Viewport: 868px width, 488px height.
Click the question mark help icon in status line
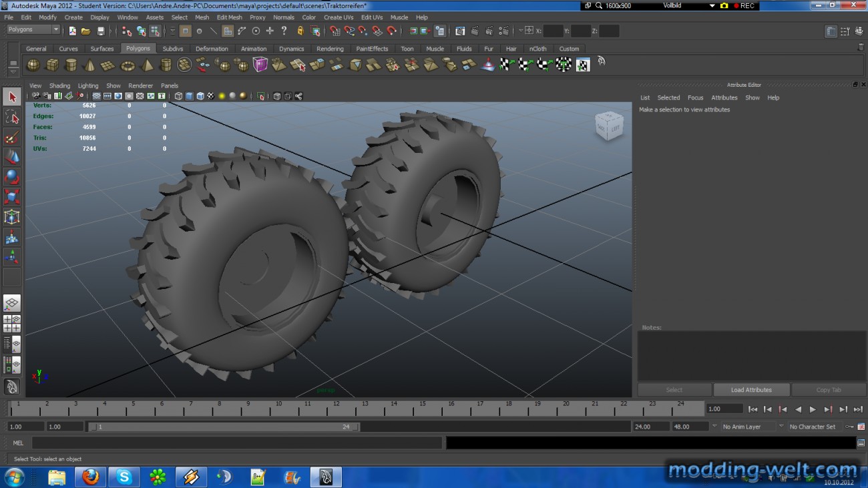coord(284,31)
